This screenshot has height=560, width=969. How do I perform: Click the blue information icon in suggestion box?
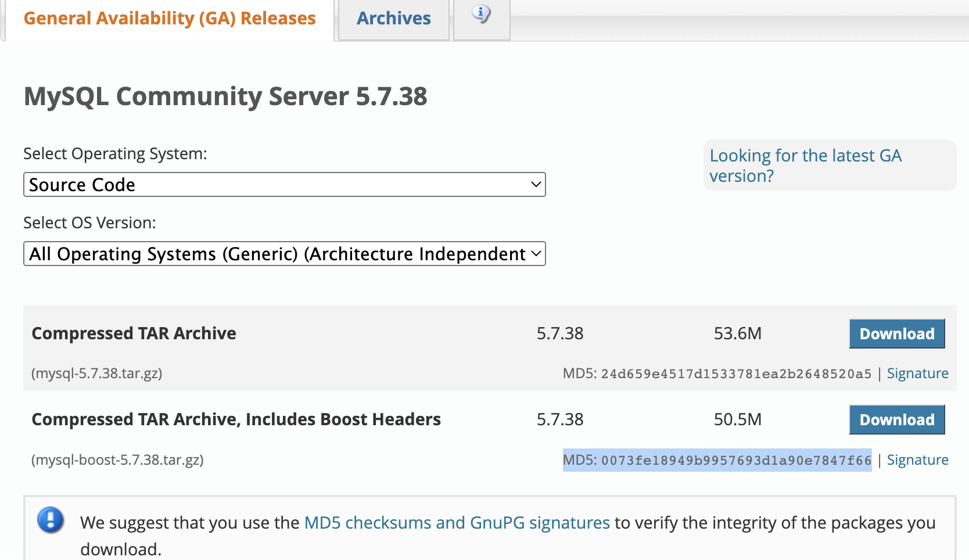(50, 520)
